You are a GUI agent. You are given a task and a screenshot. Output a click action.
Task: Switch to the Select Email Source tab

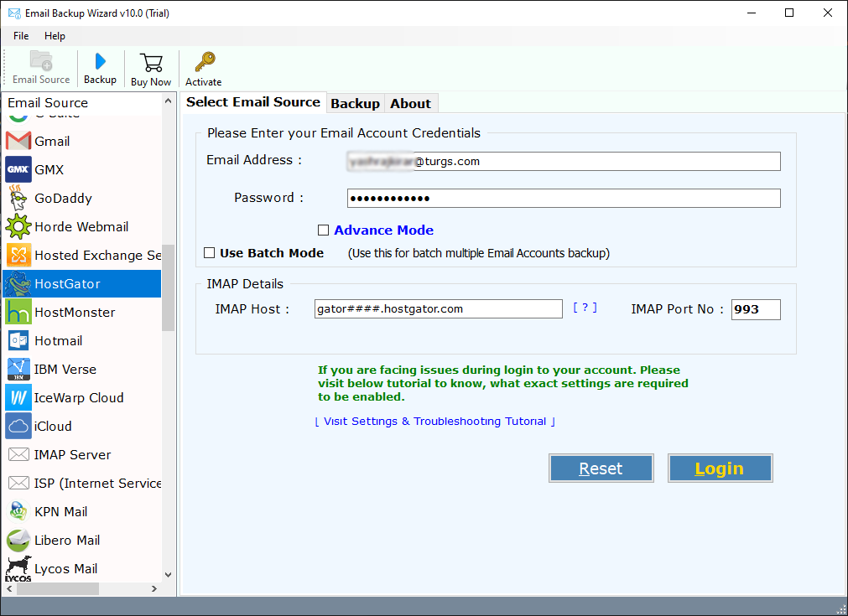[253, 102]
